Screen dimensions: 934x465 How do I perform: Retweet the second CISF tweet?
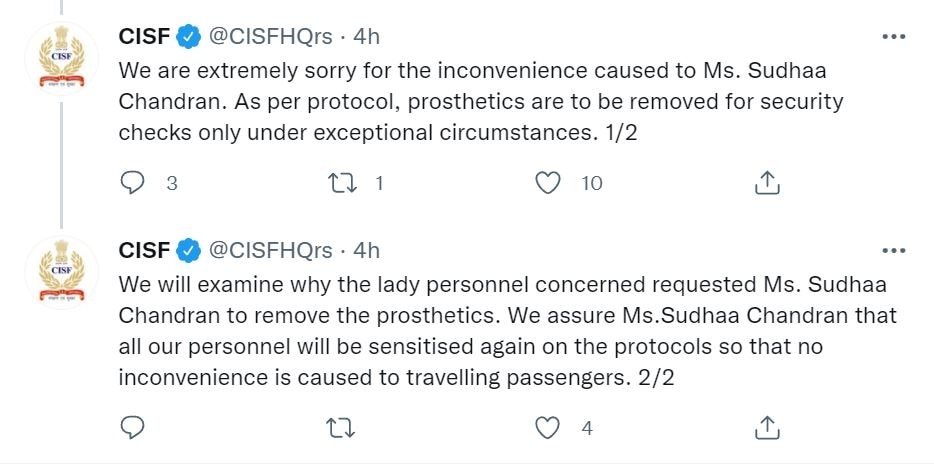coord(341,428)
